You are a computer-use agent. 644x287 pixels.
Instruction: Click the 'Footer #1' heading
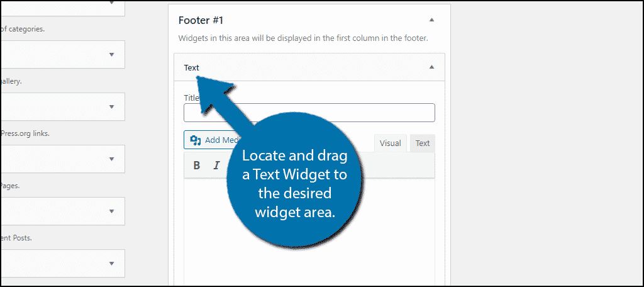202,20
